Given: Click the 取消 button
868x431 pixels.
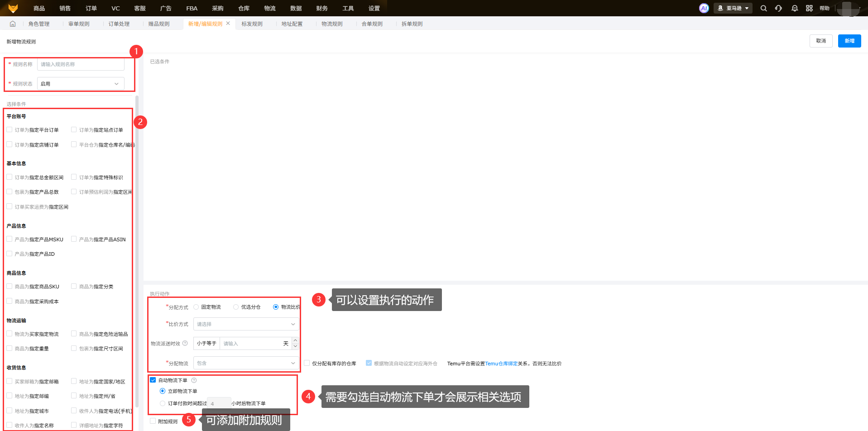Looking at the screenshot, I should pos(821,41).
